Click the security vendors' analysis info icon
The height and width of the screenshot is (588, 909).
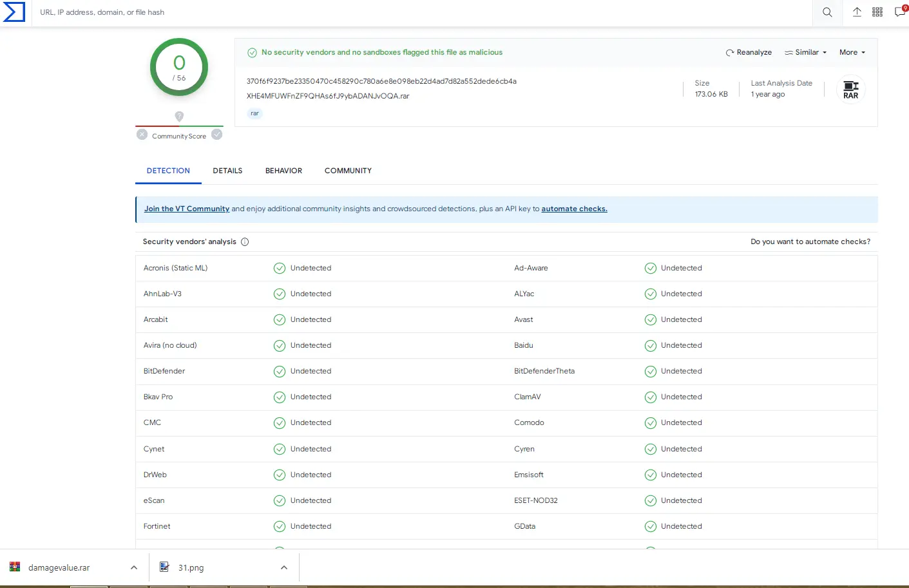(x=245, y=242)
